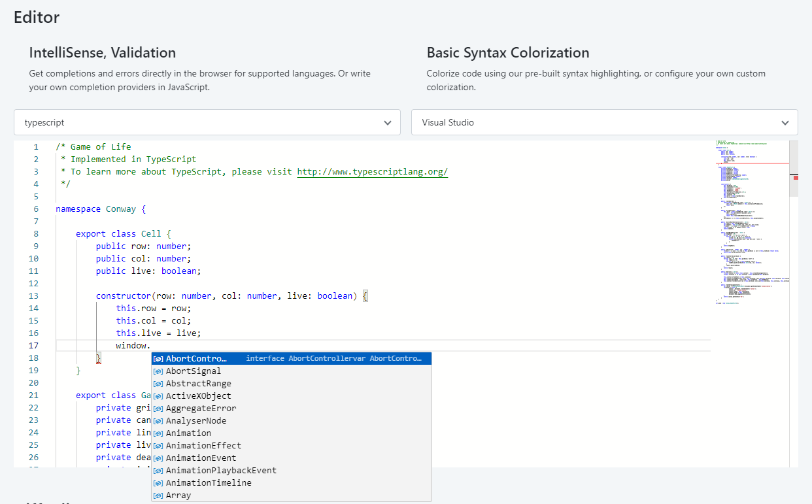This screenshot has height=504, width=812.
Task: Click the icon beside ActiveXObject suggestion
Action: [x=158, y=396]
